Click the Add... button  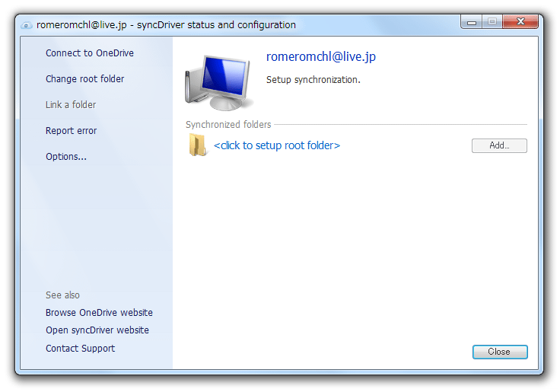click(x=499, y=145)
